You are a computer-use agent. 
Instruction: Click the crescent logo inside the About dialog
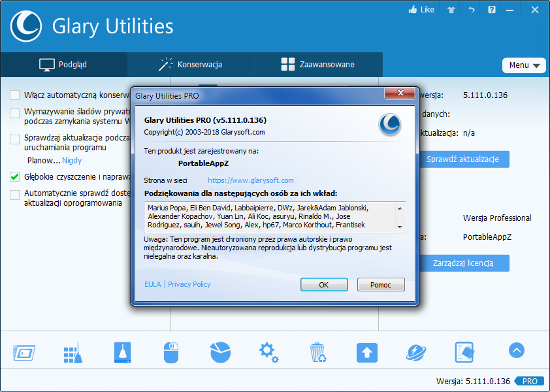point(390,124)
